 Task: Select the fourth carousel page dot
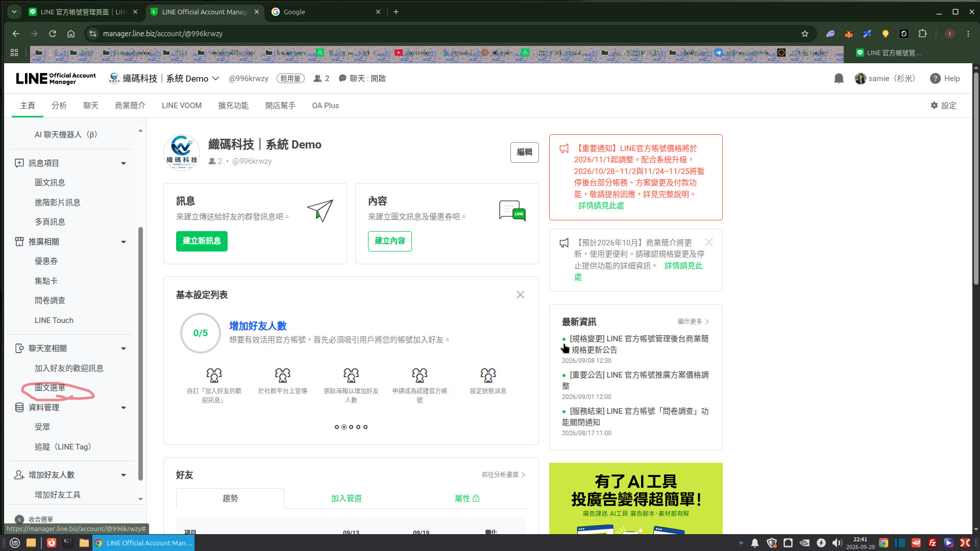358,427
